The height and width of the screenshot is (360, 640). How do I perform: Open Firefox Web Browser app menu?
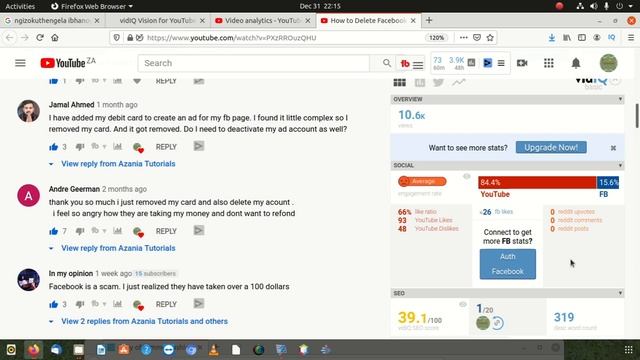[x=92, y=6]
